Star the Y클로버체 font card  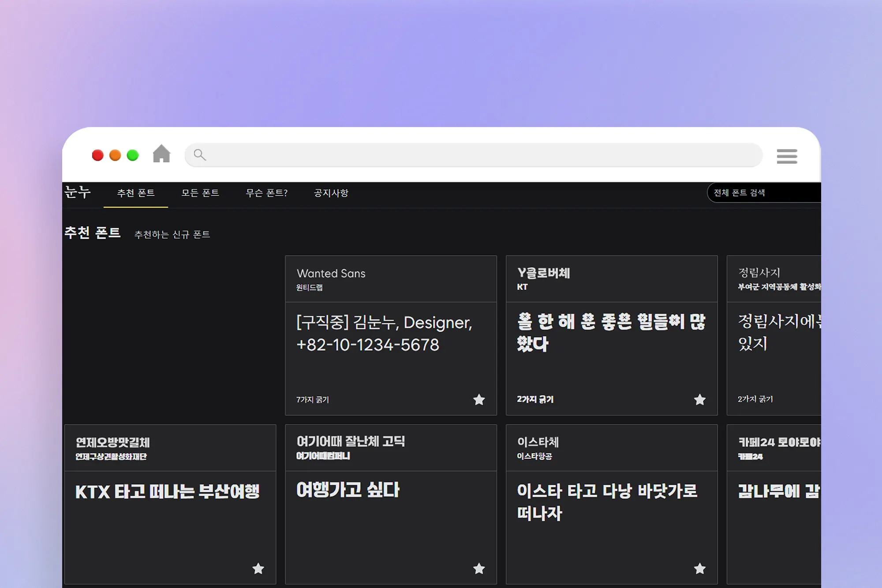pos(699,400)
